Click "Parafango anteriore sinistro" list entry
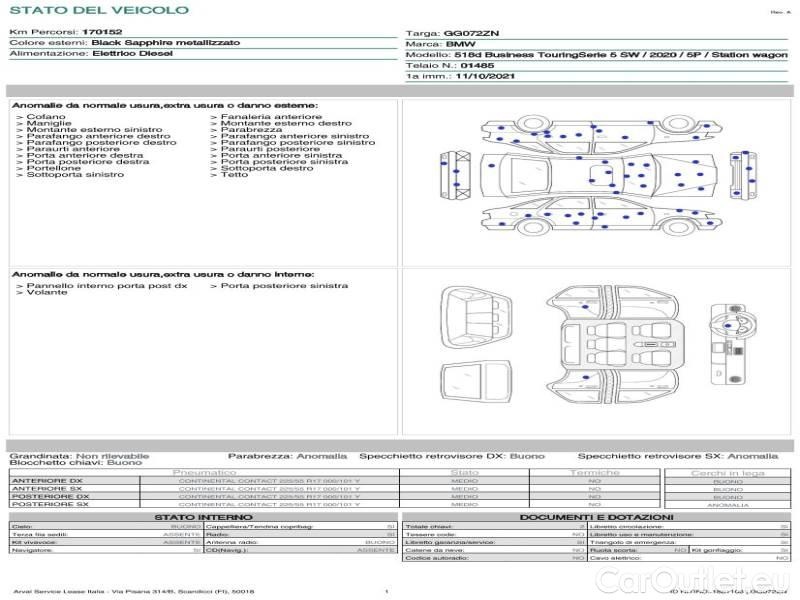The height and width of the screenshot is (600, 800). click(295, 136)
